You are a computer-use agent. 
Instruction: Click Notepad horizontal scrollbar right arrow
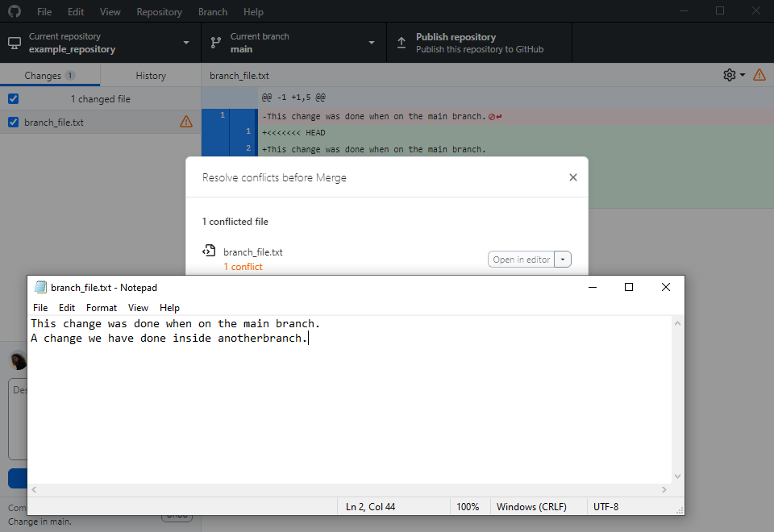664,489
